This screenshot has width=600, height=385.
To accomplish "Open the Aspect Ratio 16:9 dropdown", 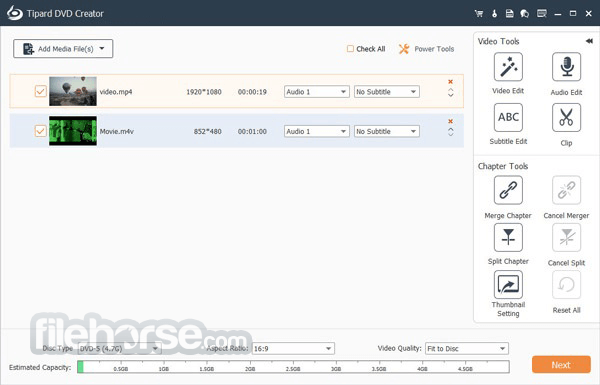I will (x=293, y=349).
